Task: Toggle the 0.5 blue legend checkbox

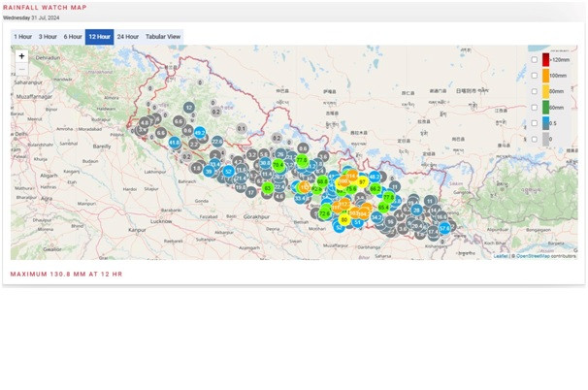Action: pos(535,123)
